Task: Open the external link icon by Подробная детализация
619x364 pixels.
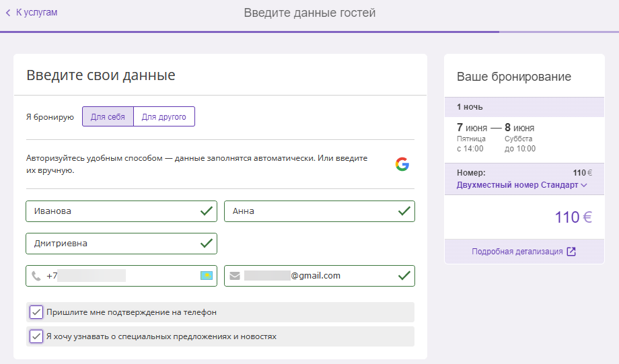Action: coord(571,252)
